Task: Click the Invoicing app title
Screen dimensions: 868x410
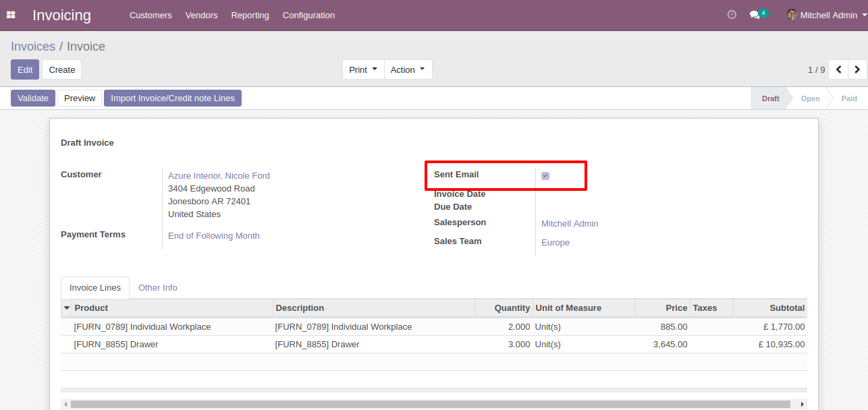Action: point(61,15)
